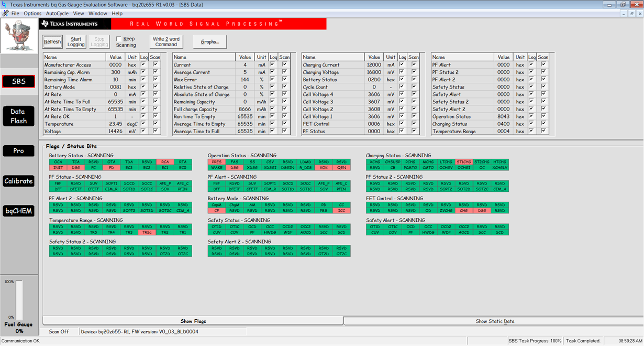Image resolution: width=644 pixels, height=346 pixels.
Task: Click the CF flag in Battery Mode
Action: [217, 210]
